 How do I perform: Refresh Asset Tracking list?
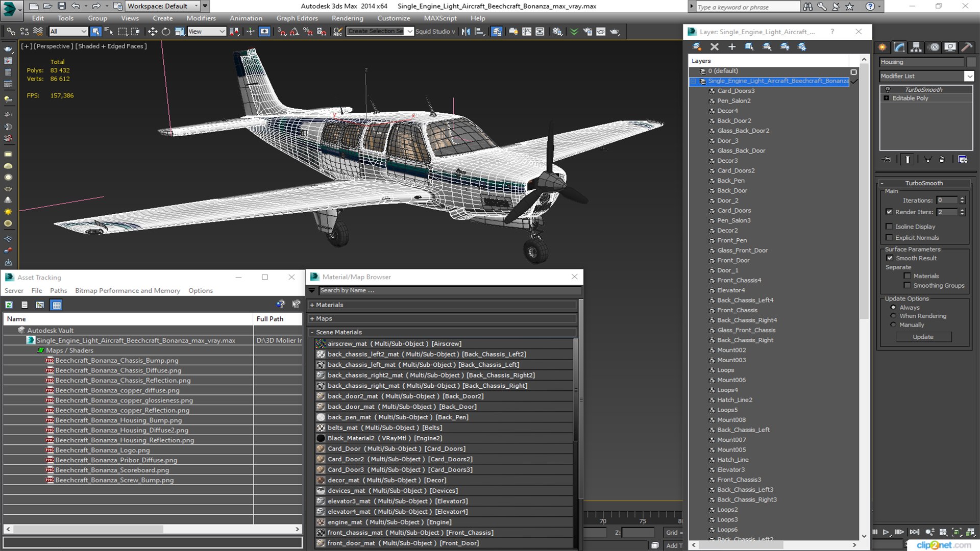tap(9, 305)
